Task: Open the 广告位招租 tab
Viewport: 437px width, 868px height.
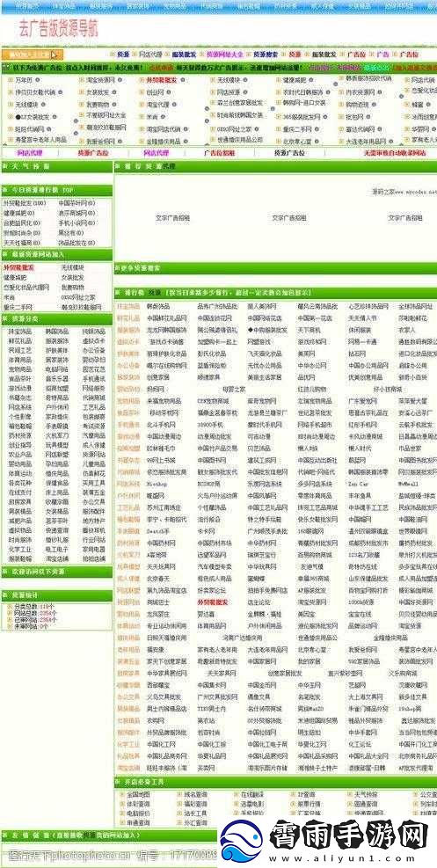Action: (218, 152)
